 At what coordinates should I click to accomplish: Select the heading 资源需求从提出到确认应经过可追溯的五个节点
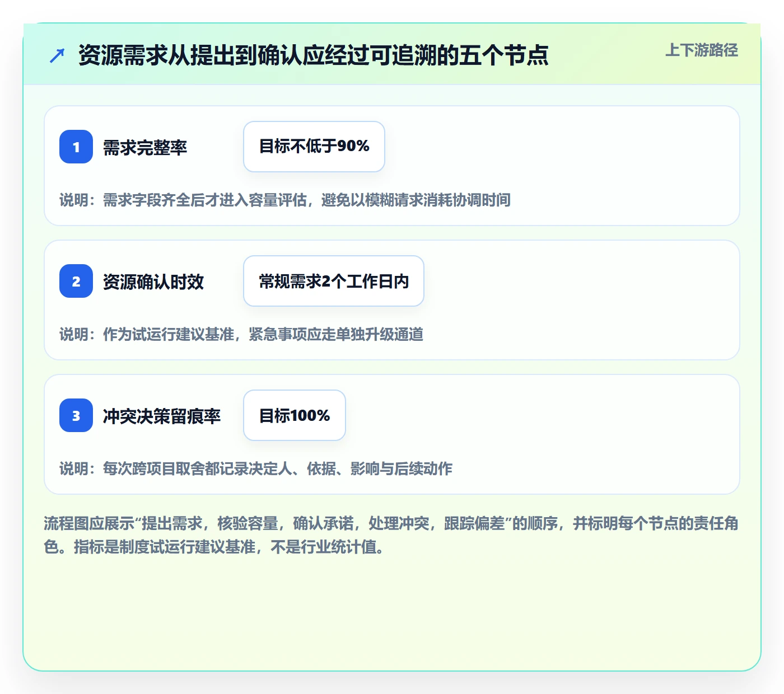click(313, 55)
